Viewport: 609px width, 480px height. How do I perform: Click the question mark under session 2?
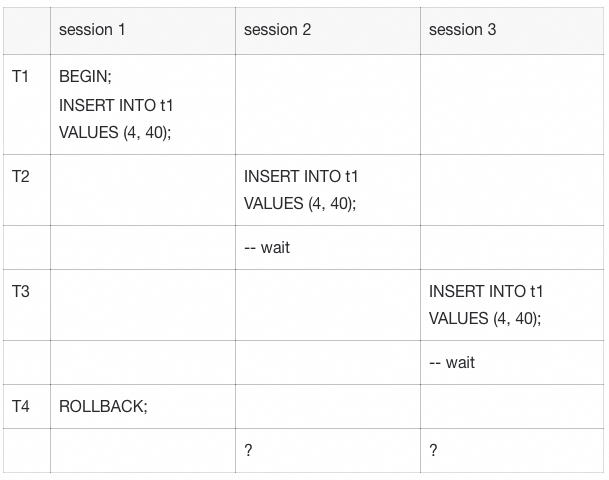tap(249, 450)
